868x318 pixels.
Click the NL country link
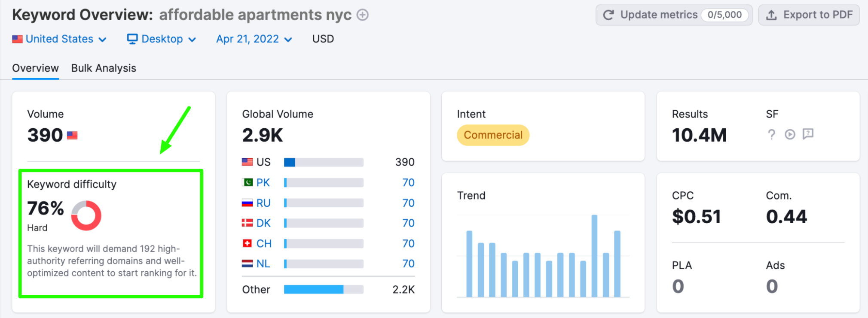(x=263, y=263)
